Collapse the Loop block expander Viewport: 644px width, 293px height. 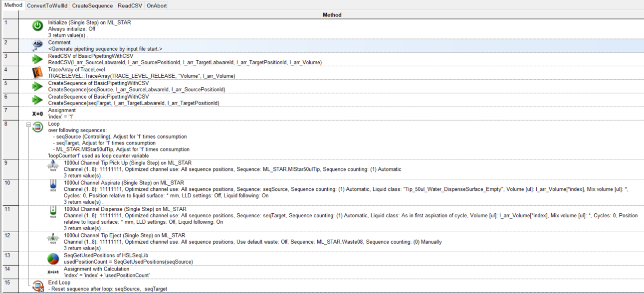(x=28, y=125)
